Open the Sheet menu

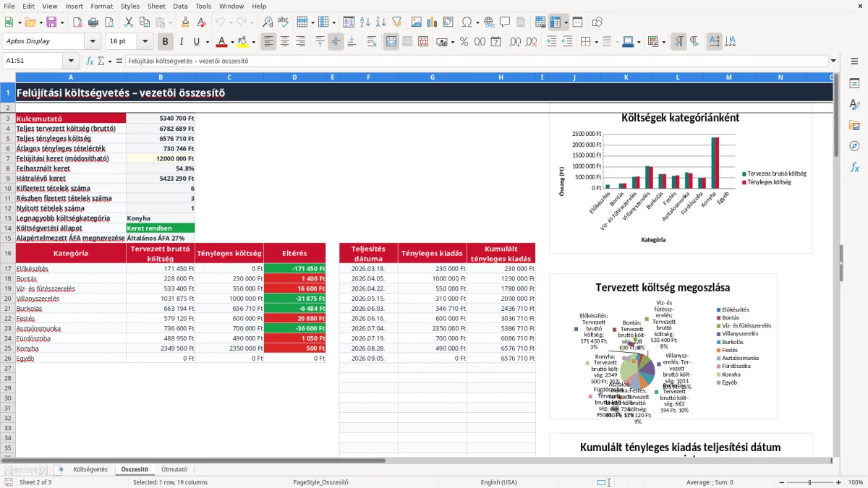point(156,6)
